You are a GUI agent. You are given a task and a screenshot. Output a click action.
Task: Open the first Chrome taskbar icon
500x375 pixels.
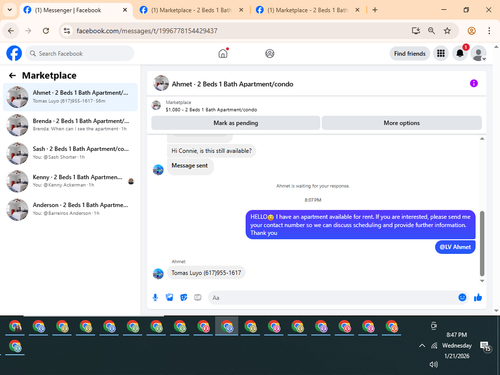(x=15, y=327)
